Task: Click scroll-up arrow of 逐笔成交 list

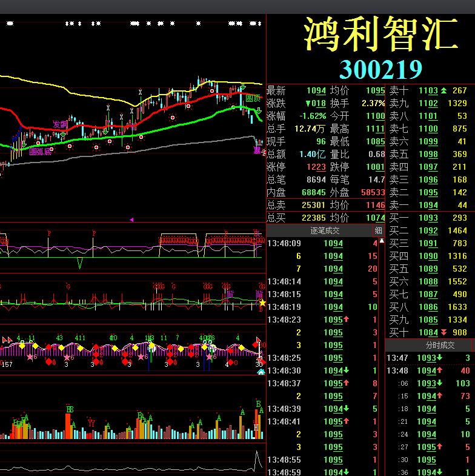Action: click(x=382, y=241)
